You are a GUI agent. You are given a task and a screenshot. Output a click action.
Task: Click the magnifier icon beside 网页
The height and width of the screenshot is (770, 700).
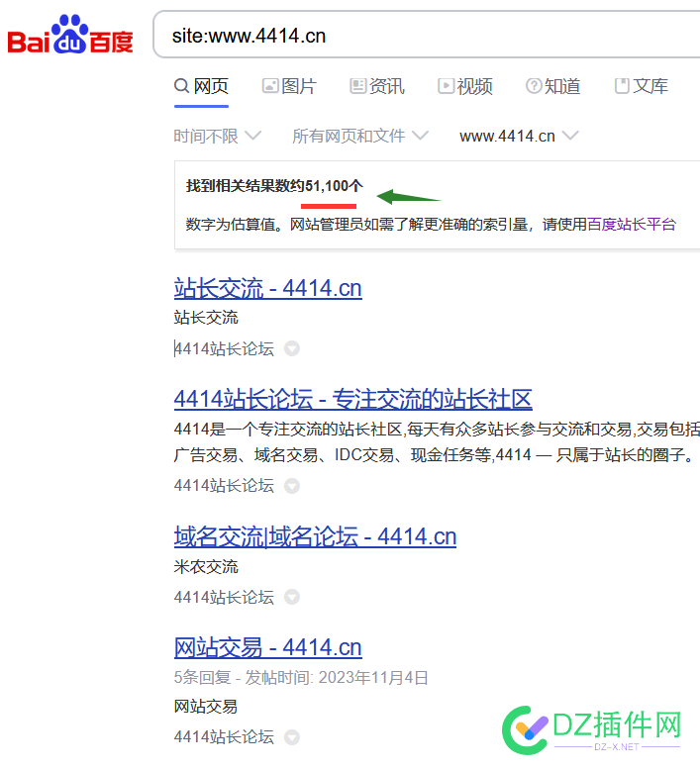(x=182, y=86)
